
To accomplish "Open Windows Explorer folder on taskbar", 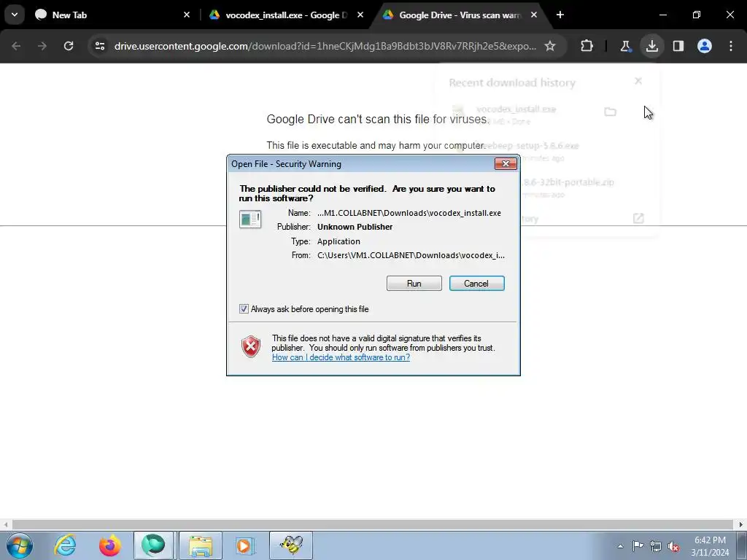I will click(200, 545).
